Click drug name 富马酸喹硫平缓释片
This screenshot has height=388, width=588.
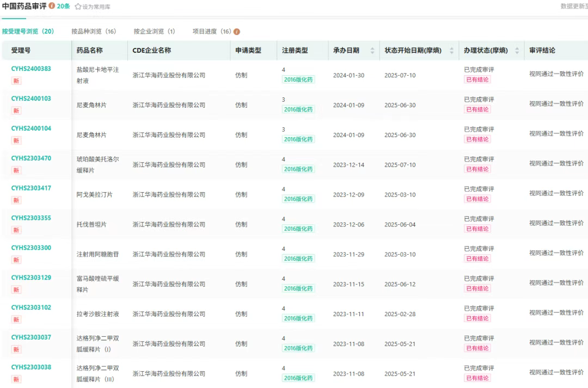pyautogui.click(x=97, y=284)
